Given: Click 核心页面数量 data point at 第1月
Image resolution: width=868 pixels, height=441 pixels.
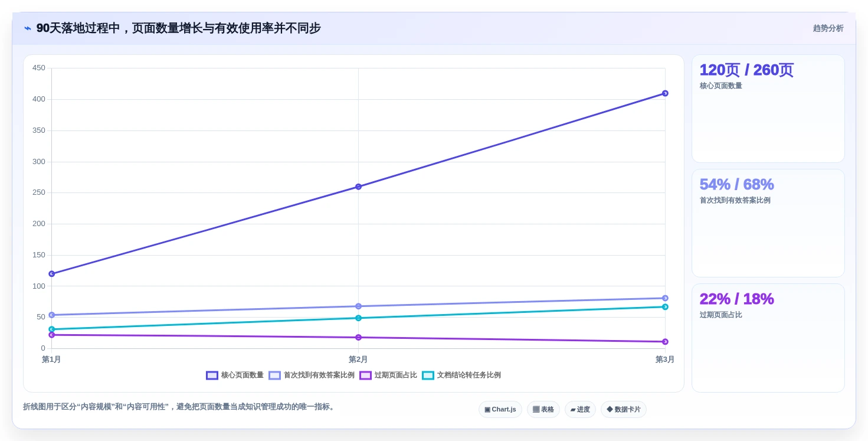Looking at the screenshot, I should click(x=51, y=274).
